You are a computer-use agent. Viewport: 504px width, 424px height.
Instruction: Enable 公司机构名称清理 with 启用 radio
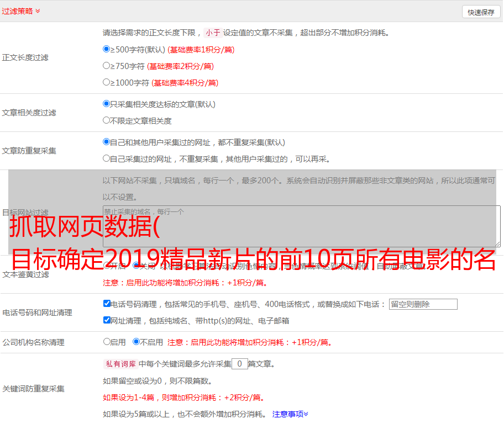click(107, 342)
